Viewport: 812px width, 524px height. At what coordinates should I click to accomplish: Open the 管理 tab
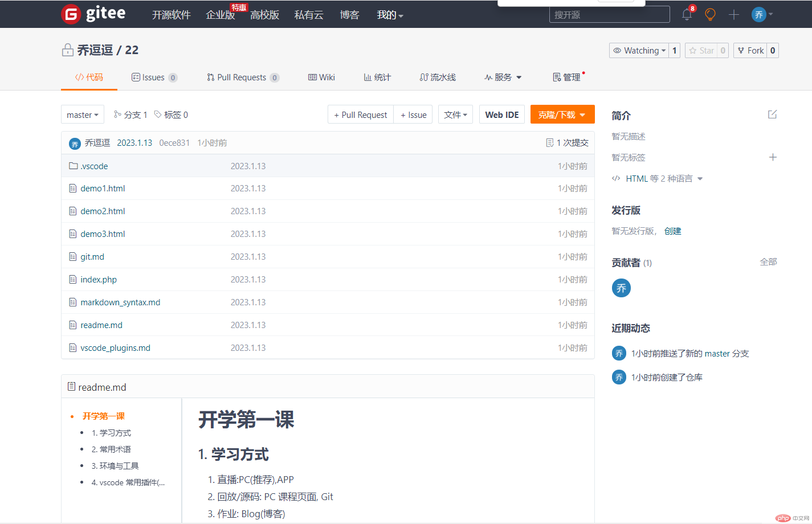[x=566, y=77]
